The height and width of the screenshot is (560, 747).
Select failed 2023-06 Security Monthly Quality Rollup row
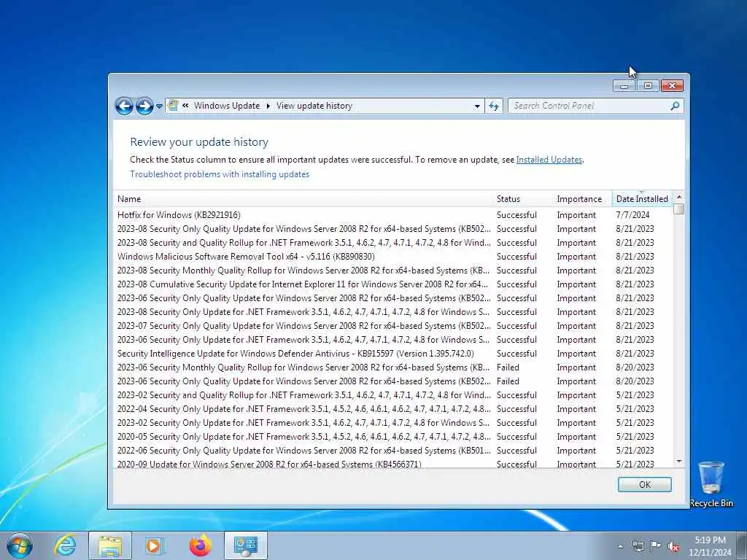(x=393, y=367)
